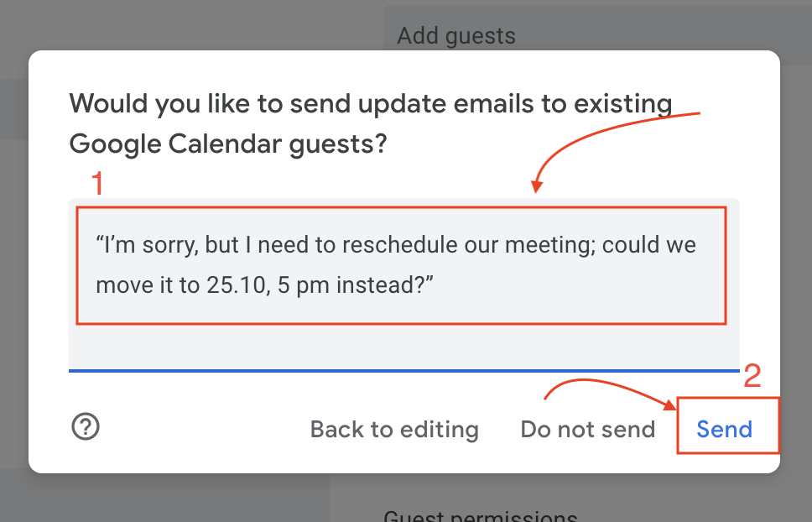Focus the update message text box

(404, 284)
